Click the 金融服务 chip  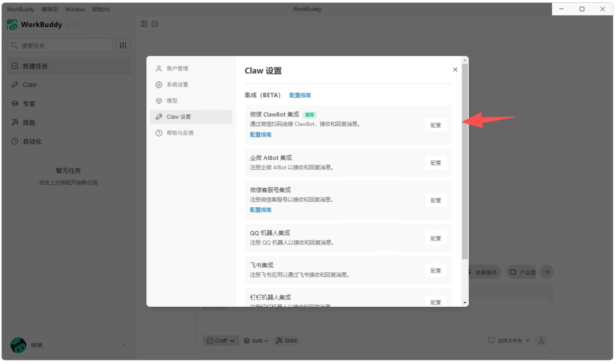[x=485, y=272]
